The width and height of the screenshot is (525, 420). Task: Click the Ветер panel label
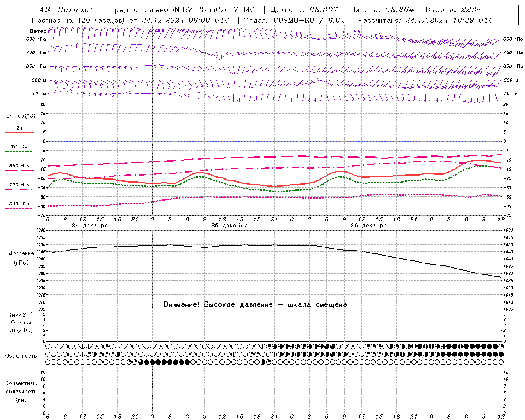38,31
